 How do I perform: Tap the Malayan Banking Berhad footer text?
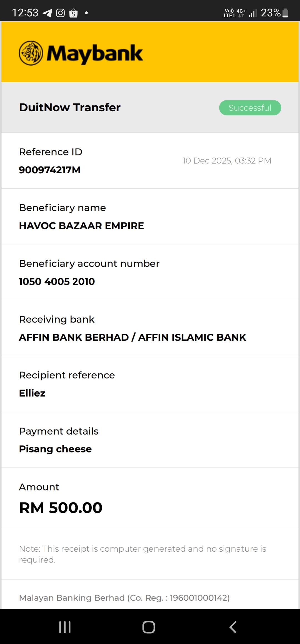coord(124,598)
